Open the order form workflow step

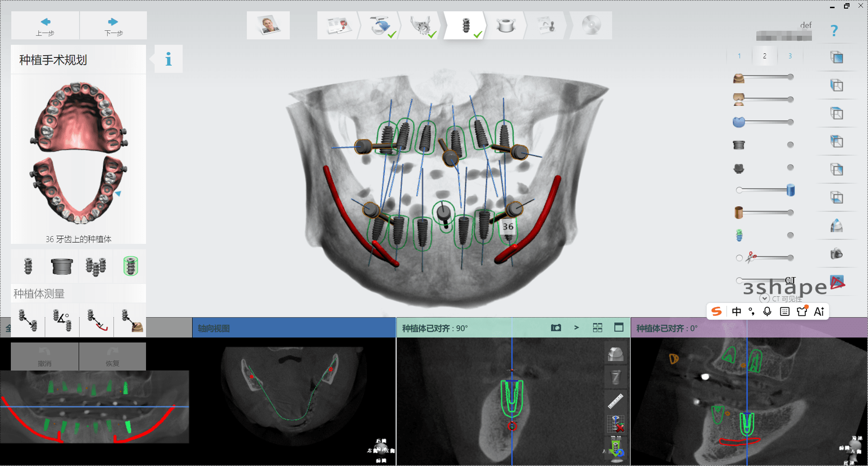pos(338,25)
